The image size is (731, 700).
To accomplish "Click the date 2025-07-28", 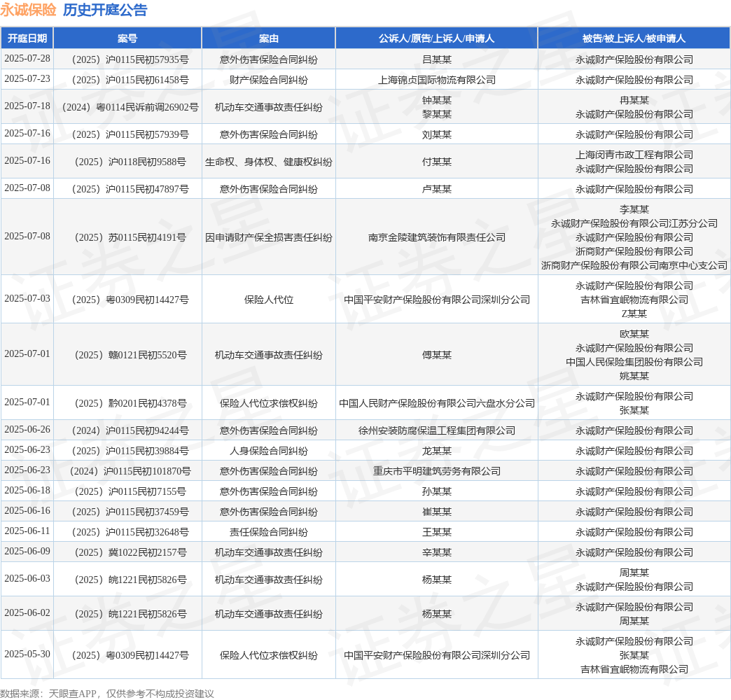I will click(27, 59).
